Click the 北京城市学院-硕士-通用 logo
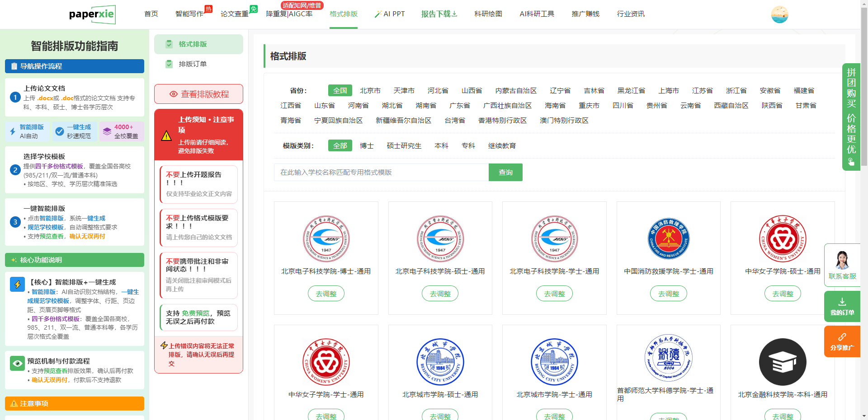The width and height of the screenshot is (868, 420). pyautogui.click(x=440, y=362)
